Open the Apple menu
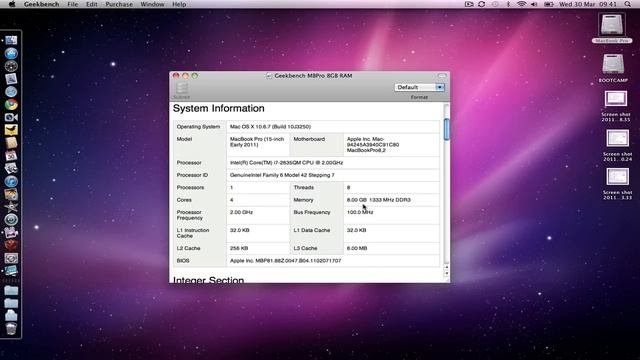The height and width of the screenshot is (360, 640). pos(12,4)
